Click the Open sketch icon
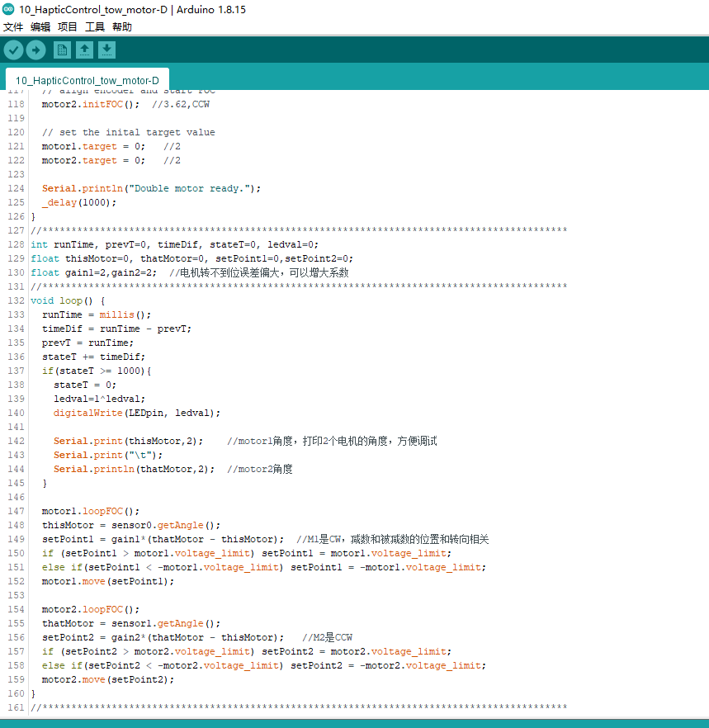 (84, 50)
